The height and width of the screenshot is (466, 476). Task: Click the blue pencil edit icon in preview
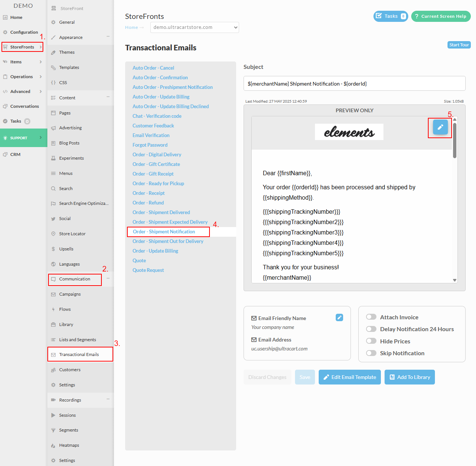(x=440, y=127)
